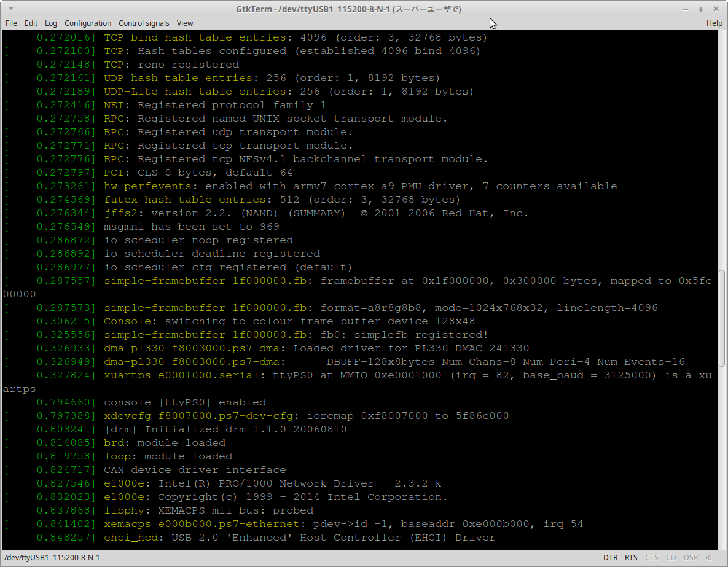Screen dimensions: 728x567
Task: Toggle the DTR signal indicator
Action: click(610, 557)
